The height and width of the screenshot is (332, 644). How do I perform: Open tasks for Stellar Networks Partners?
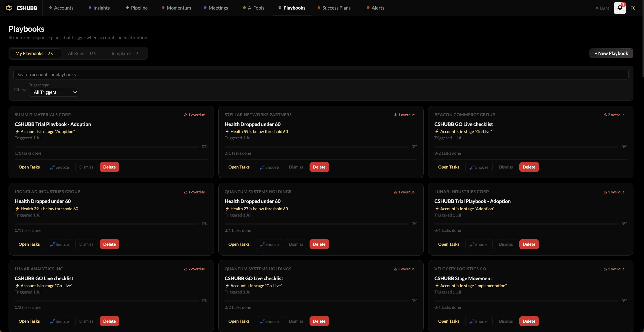[239, 167]
